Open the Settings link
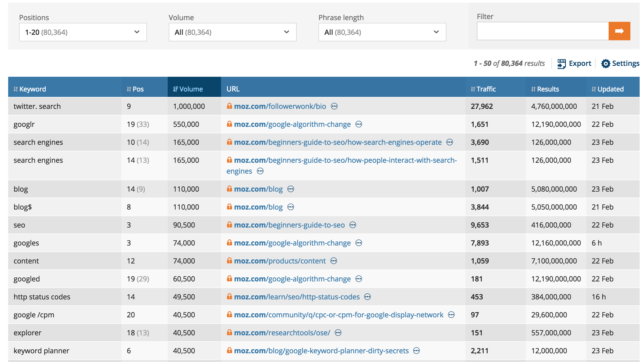 tap(625, 63)
